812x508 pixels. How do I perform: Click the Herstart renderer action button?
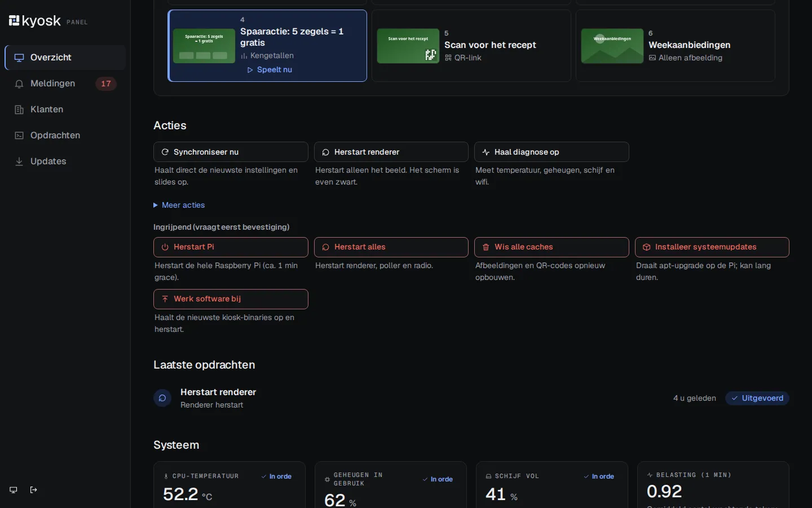click(x=391, y=152)
